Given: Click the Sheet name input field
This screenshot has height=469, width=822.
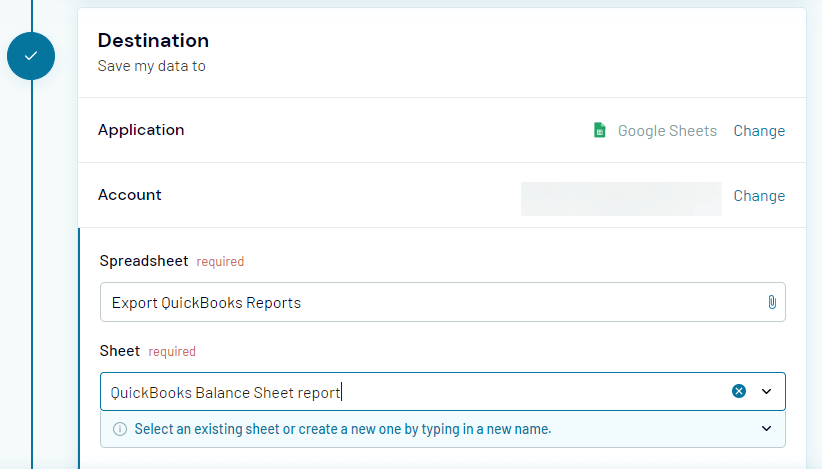Looking at the screenshot, I should pos(442,391).
